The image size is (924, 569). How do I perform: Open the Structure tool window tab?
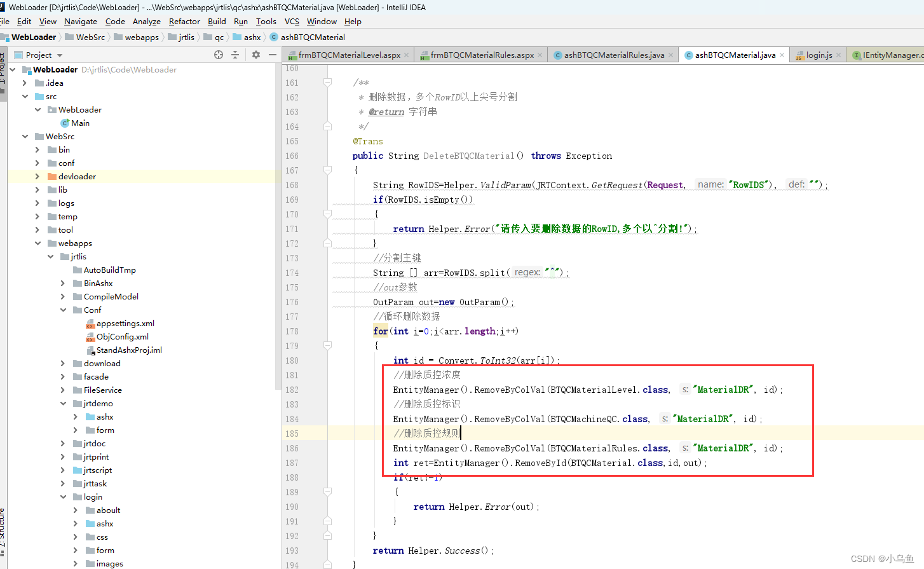(x=3, y=528)
